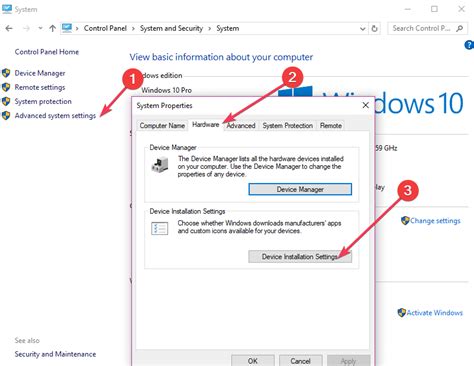Refresh the Control Panel page
Screen dimensions: 474x366
[x=374, y=29]
